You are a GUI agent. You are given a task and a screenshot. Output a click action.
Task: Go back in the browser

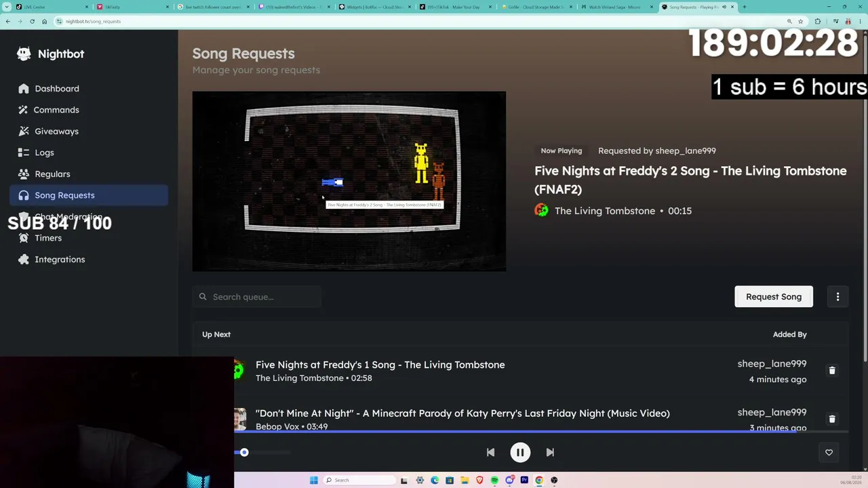coord(7,21)
